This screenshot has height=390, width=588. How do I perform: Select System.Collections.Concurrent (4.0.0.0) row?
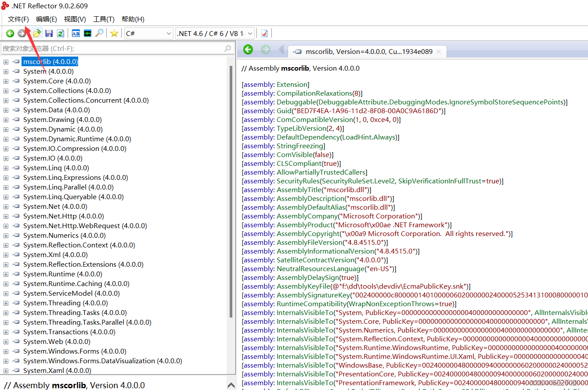[x=86, y=100]
